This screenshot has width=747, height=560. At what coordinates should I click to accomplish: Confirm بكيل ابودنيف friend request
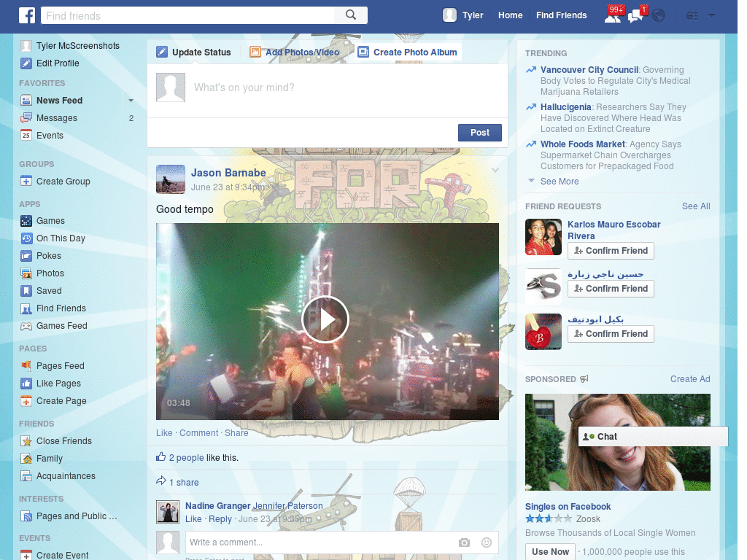[611, 334]
